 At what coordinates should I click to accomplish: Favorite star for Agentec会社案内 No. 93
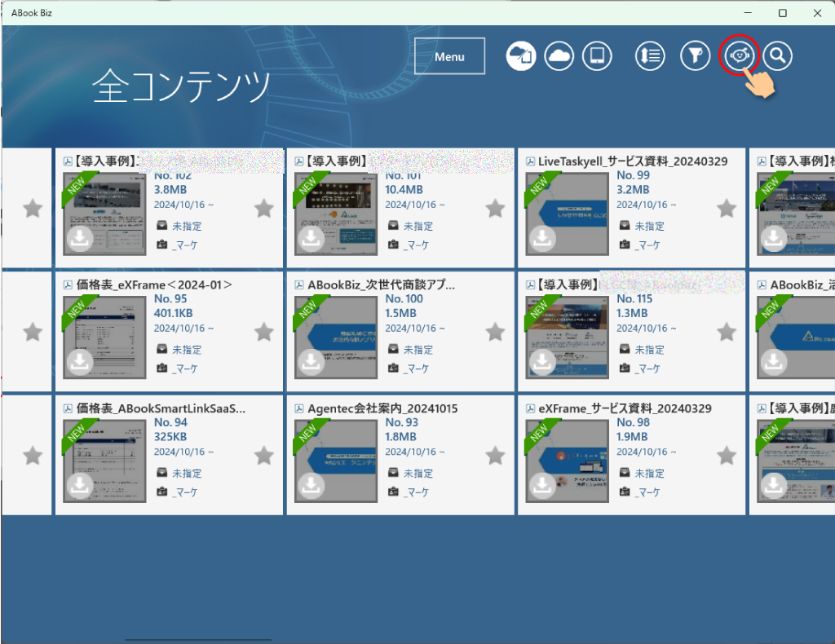tap(495, 456)
